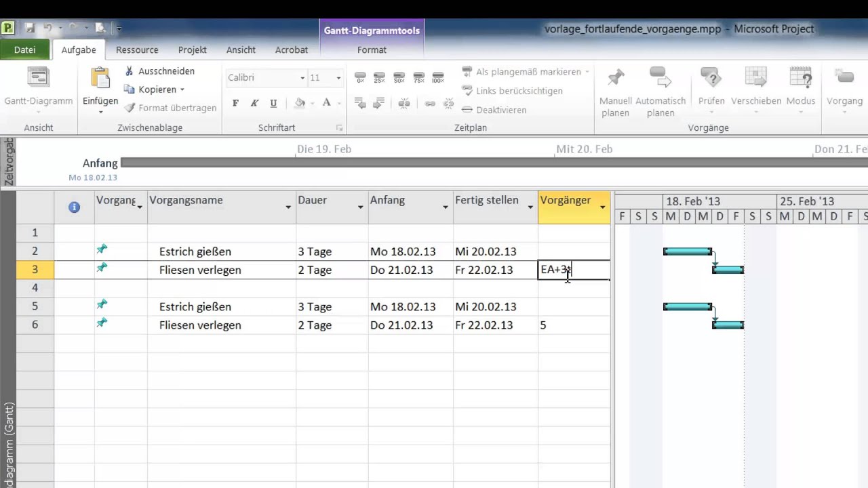Open the Datei tab
This screenshot has height=488, width=868.
(x=24, y=49)
